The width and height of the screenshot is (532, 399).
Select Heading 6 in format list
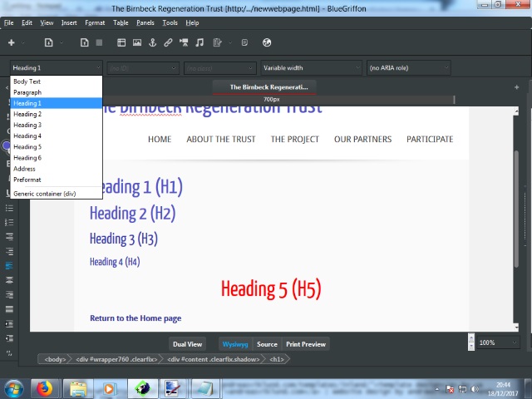pos(57,158)
